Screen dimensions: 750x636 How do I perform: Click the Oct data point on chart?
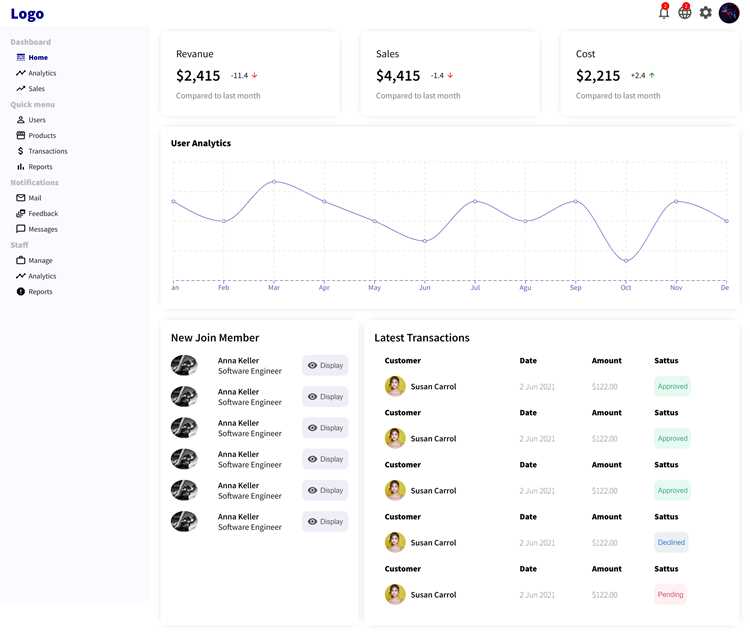point(626,261)
